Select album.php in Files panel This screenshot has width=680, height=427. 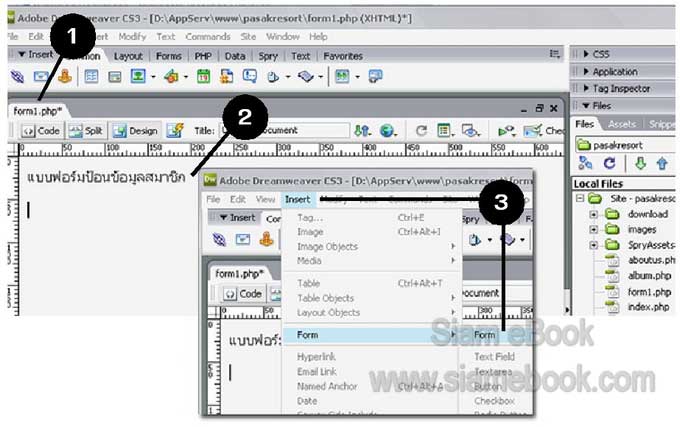(x=649, y=276)
